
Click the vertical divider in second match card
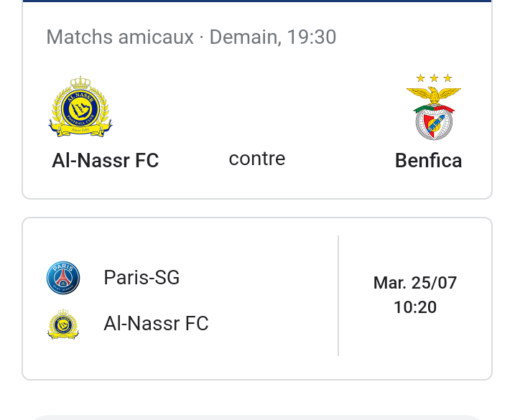pos(338,296)
